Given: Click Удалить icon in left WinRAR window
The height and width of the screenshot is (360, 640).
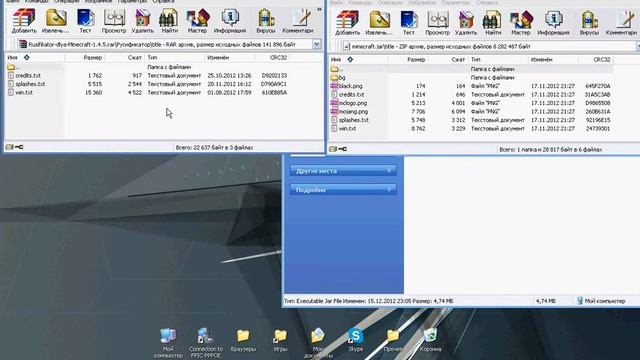Looking at the screenshot, I should coord(142,20).
